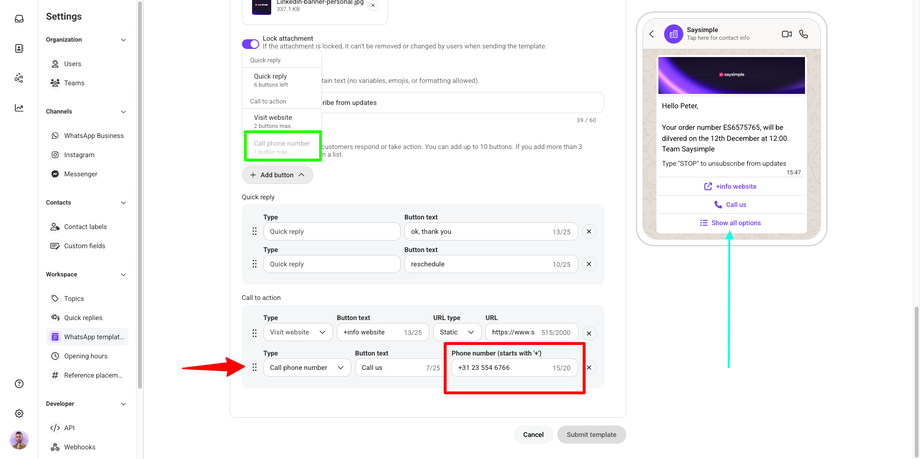920x459 pixels.
Task: Open the user profile avatar
Action: pos(19,440)
